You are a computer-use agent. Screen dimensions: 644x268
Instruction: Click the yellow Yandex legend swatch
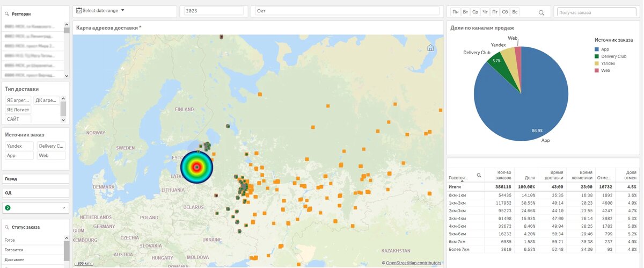pos(597,63)
